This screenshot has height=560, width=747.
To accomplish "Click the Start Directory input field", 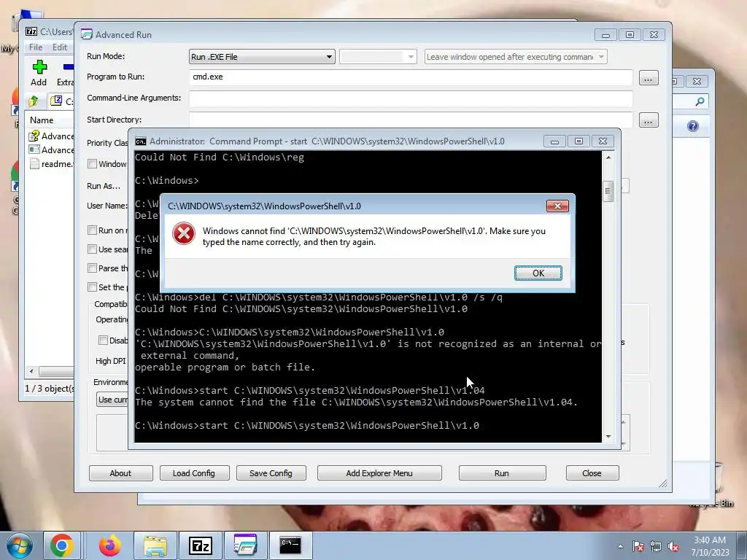I will tap(411, 119).
